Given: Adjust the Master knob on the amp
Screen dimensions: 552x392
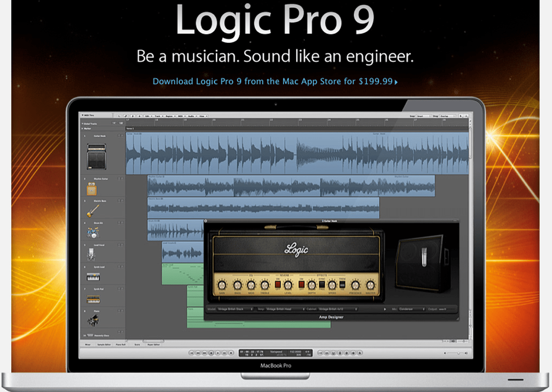Looking at the screenshot, I should (x=370, y=285).
